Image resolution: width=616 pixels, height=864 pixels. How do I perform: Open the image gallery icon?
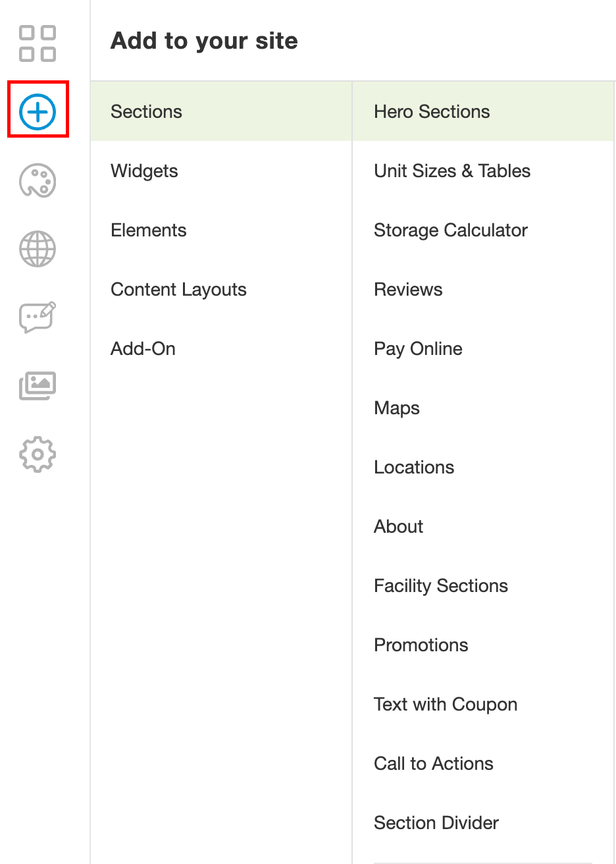pos(38,386)
